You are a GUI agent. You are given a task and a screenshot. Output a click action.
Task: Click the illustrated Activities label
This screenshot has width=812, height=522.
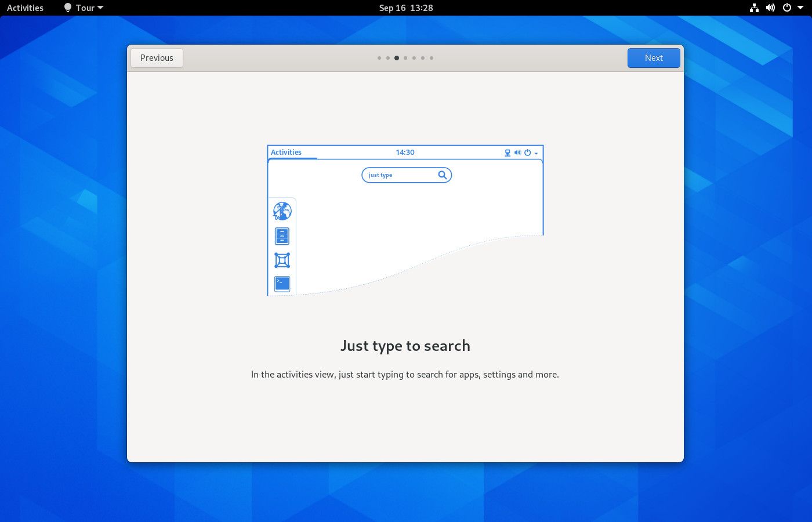click(286, 152)
